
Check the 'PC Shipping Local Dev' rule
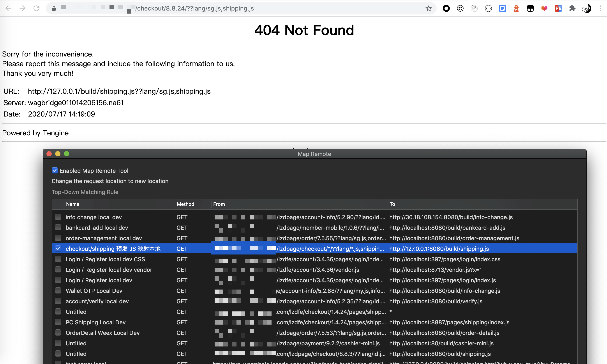58,322
